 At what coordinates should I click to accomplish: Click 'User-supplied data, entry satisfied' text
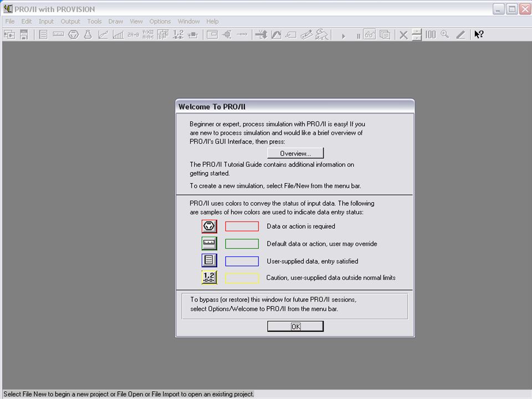pos(312,261)
